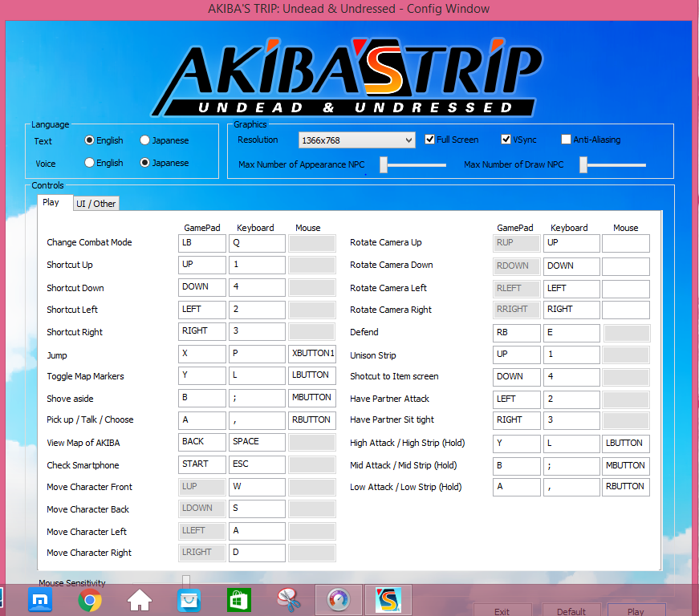This screenshot has width=699, height=616.
Task: Click the GamePad field for Shortcut Right
Action: pyautogui.click(x=202, y=331)
